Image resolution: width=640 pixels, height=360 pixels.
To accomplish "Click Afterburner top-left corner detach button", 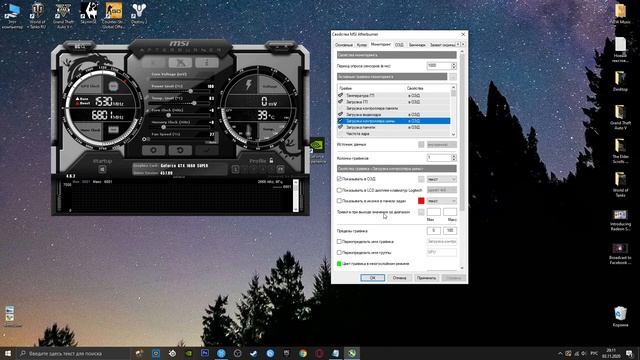I will [80, 47].
